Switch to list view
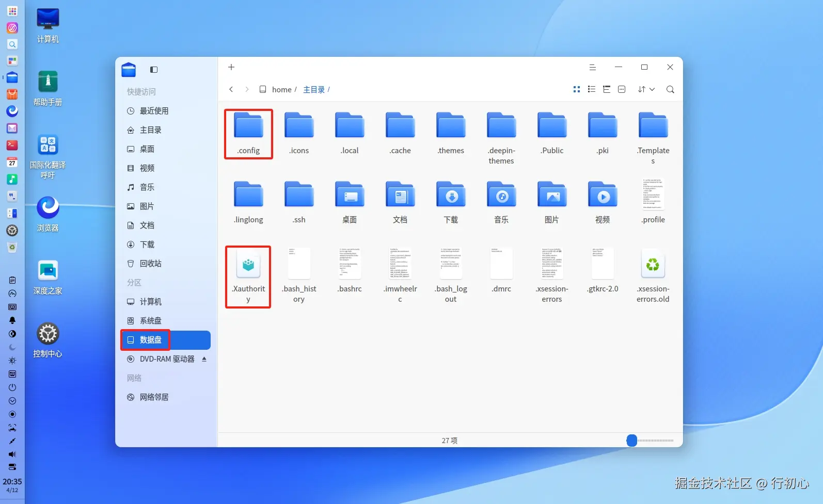The width and height of the screenshot is (823, 504). pos(592,89)
